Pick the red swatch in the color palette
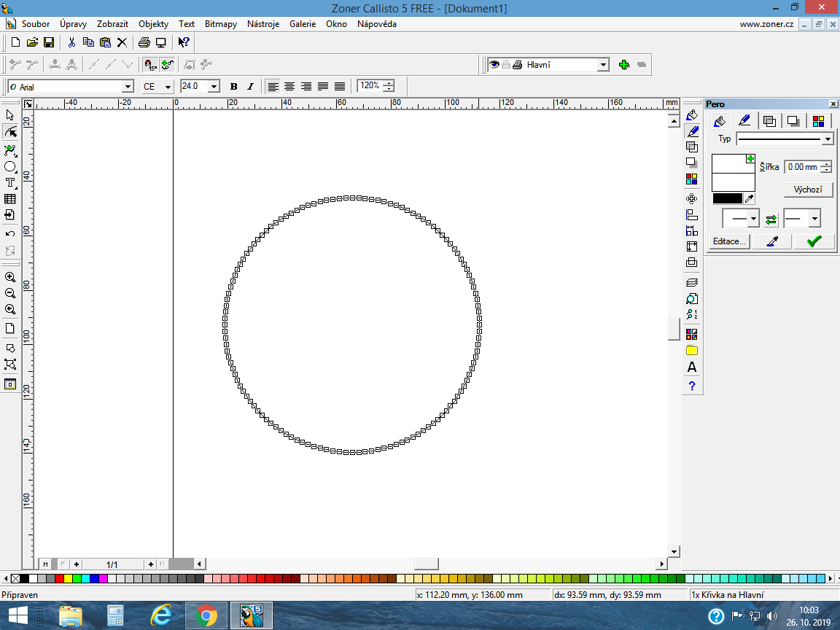 pos(60,578)
